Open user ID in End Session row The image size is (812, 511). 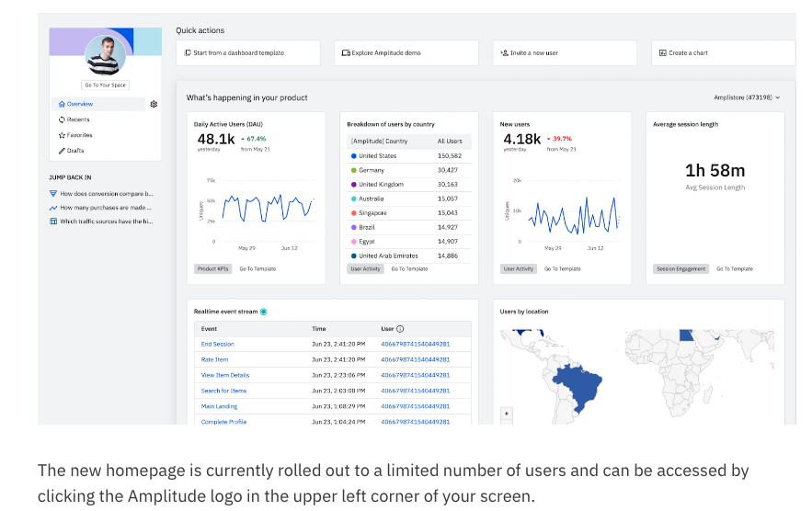(416, 344)
